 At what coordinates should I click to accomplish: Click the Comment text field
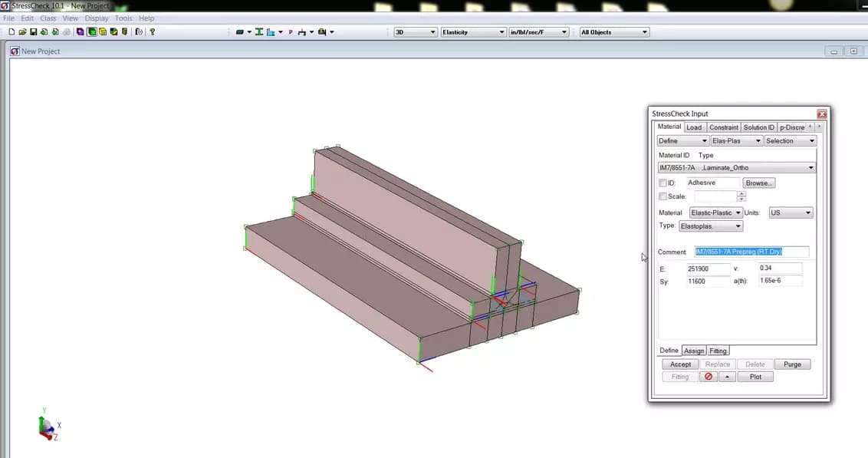(x=751, y=252)
